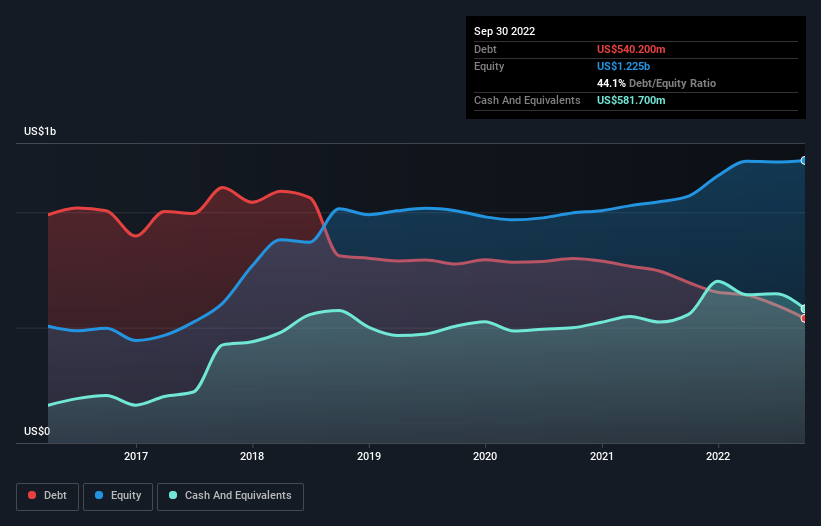Click the US$1.225b equity value
The image size is (821, 526).
coord(623,66)
